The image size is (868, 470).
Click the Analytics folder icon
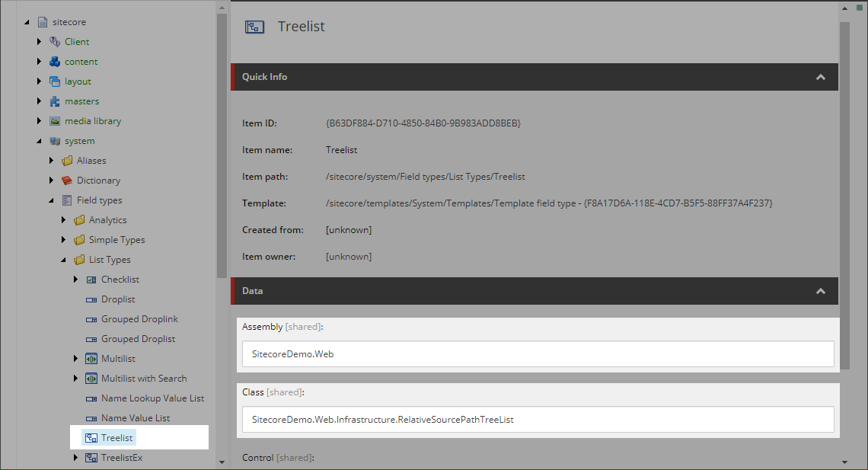pyautogui.click(x=79, y=220)
